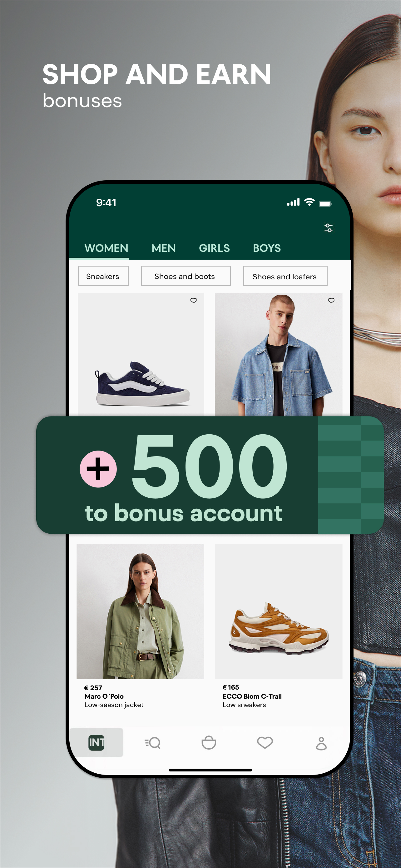The height and width of the screenshot is (868, 401).
Task: Open the shopping basket icon
Action: point(209,743)
